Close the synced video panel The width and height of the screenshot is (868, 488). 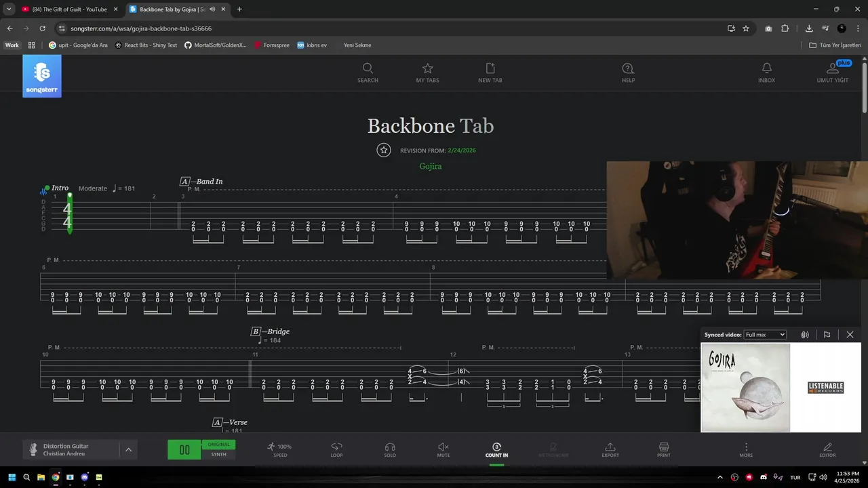pyautogui.click(x=850, y=335)
